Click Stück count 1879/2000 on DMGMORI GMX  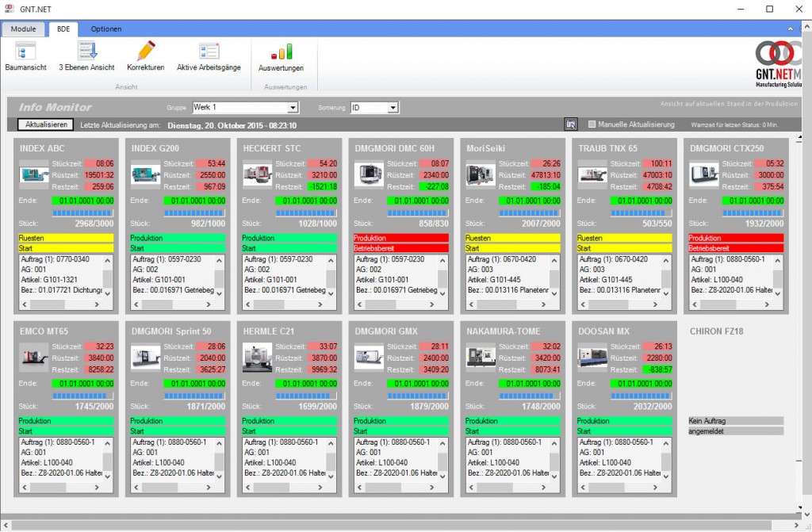tap(429, 407)
